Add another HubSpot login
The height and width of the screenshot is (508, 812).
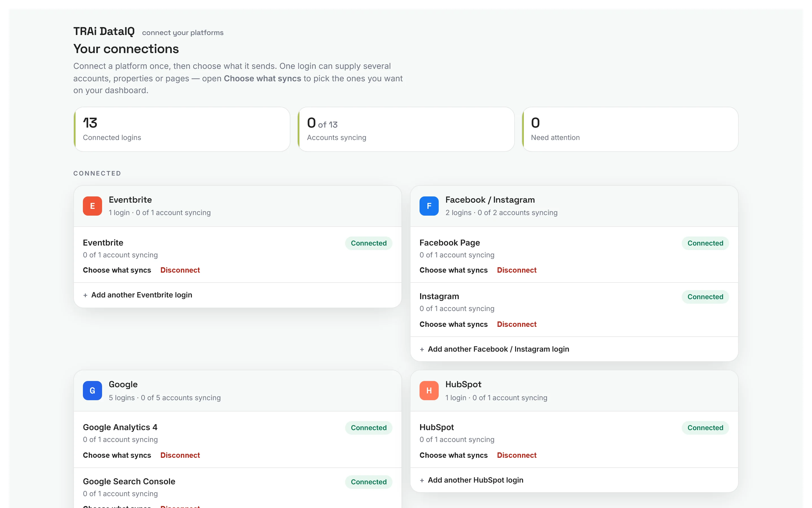click(471, 480)
